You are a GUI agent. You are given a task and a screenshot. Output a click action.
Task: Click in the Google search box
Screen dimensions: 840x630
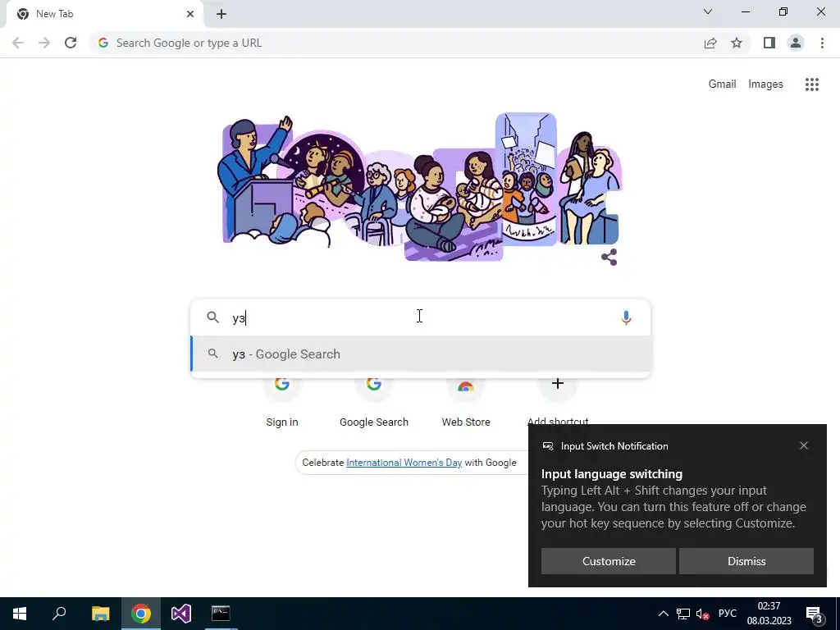coord(421,317)
